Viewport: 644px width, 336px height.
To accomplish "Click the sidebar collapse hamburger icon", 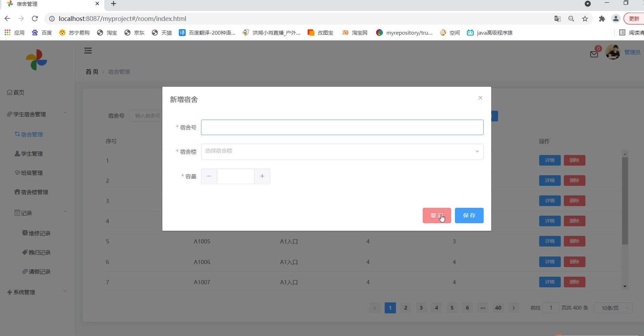I will coord(88,51).
